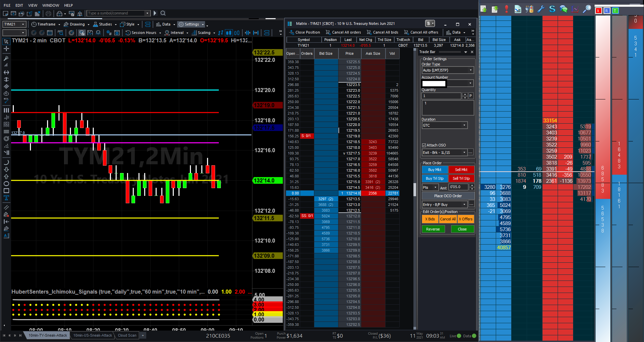644x342 pixels.
Task: Click the magnifying glass icon in top right toolbar
Action: [x=587, y=9]
